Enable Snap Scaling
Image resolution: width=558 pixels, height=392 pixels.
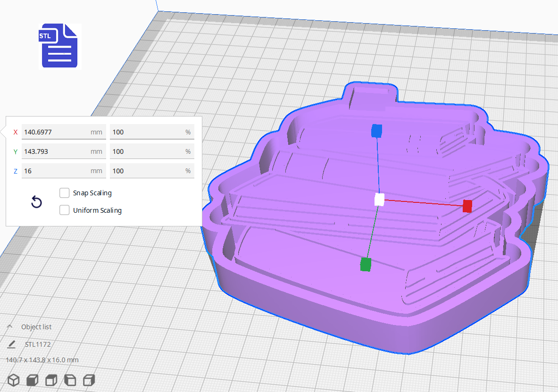coord(64,192)
